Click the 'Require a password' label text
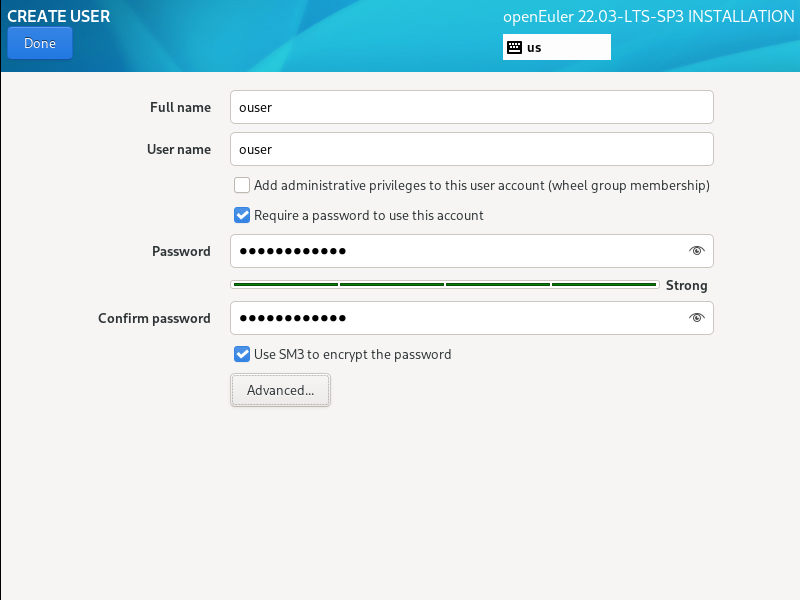Screen dimensions: 800x600 (x=369, y=215)
